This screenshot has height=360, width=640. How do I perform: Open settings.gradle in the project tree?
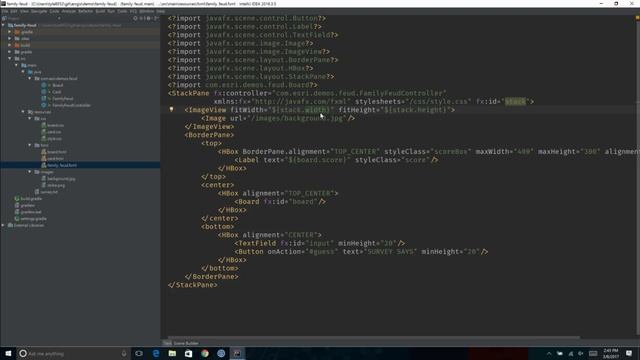coord(33,219)
